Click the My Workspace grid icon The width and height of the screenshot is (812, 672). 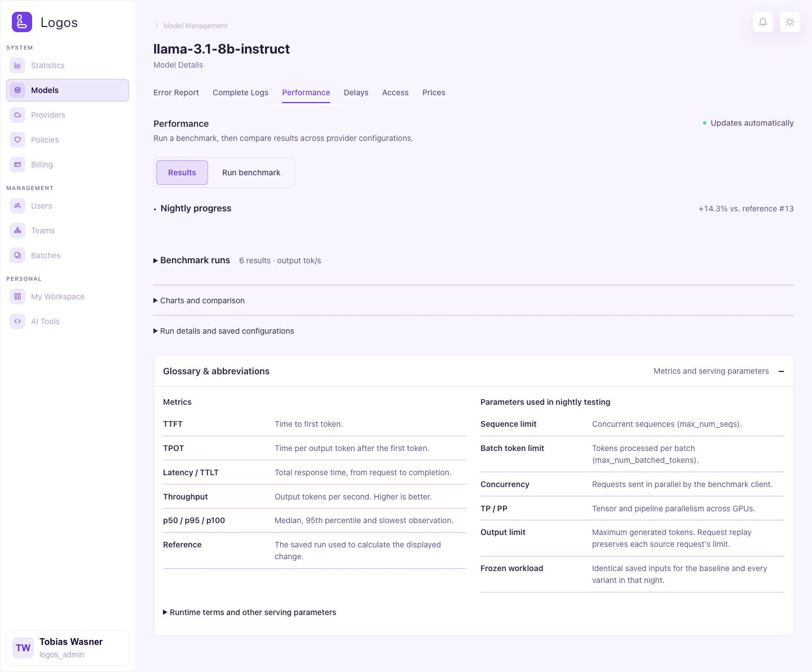[17, 297]
